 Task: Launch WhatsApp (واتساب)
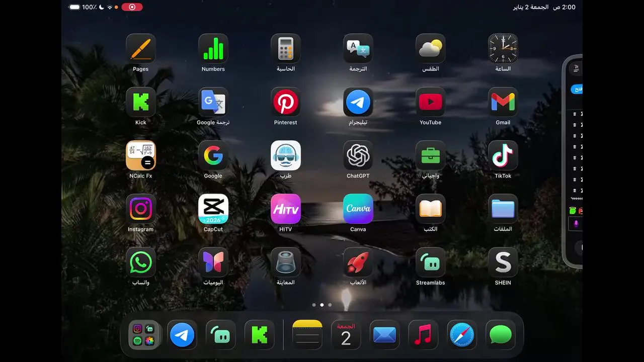point(141,262)
